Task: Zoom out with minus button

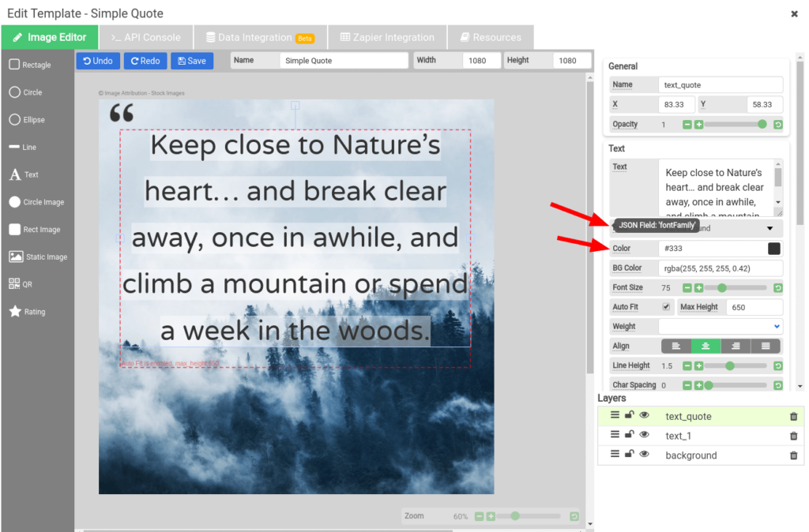Action: pyautogui.click(x=479, y=516)
